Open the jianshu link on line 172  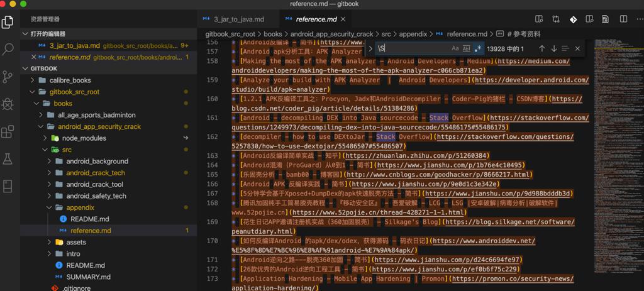point(444,269)
